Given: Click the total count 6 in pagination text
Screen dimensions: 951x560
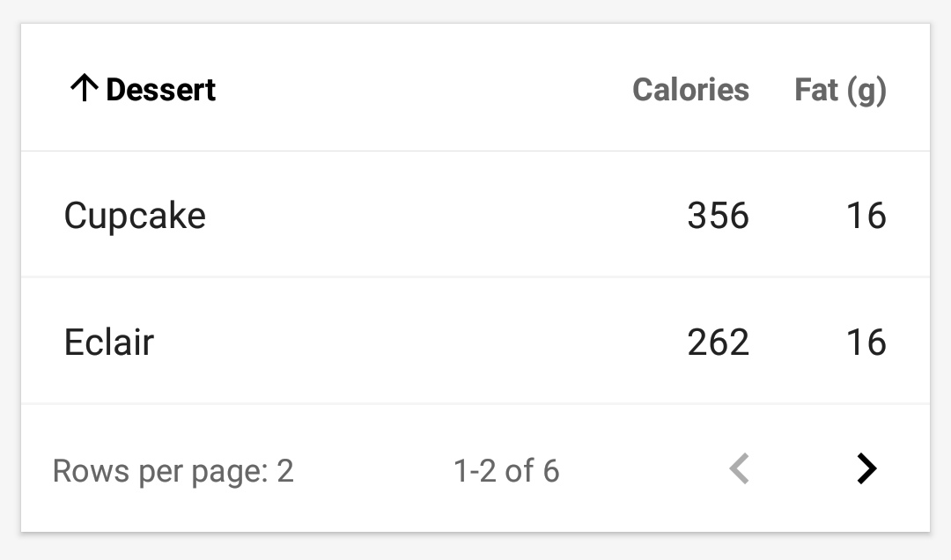Looking at the screenshot, I should pyautogui.click(x=550, y=471).
